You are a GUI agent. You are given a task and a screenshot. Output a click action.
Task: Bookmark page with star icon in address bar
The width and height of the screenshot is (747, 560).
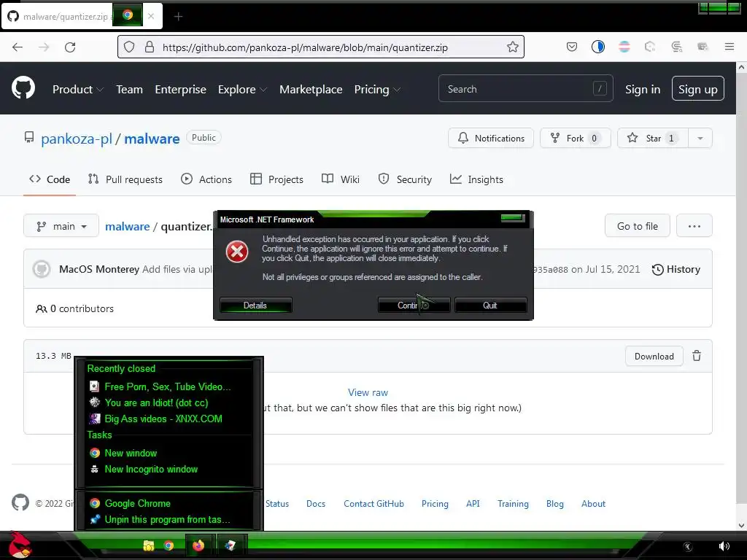tap(513, 47)
